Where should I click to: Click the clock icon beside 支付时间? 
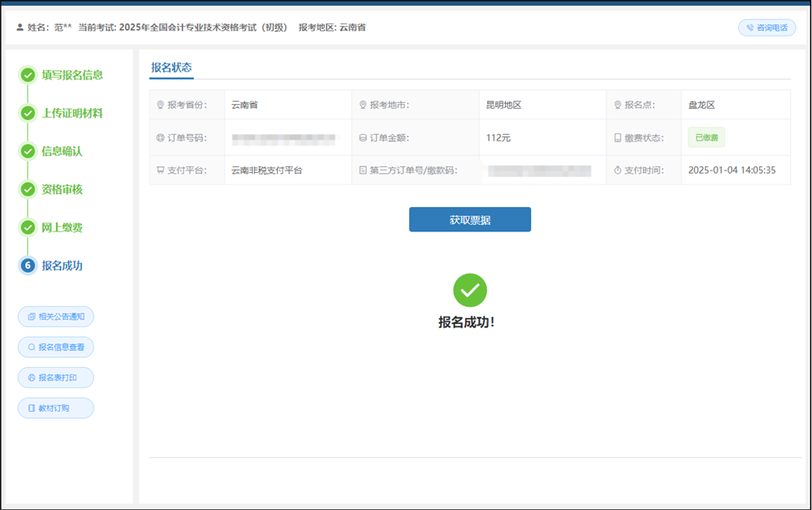(x=617, y=171)
